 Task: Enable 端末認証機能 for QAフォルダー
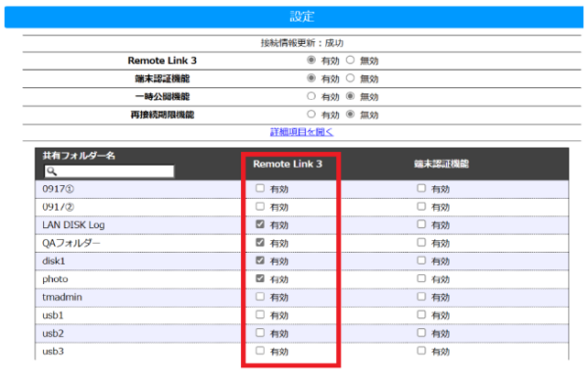click(x=421, y=242)
